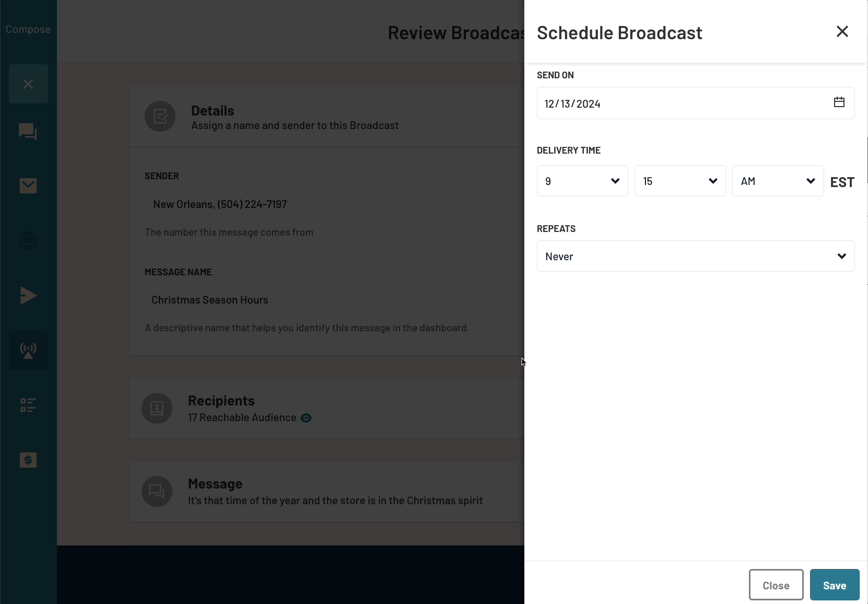868x604 pixels.
Task: Click the Compose menu item
Action: pos(28,30)
